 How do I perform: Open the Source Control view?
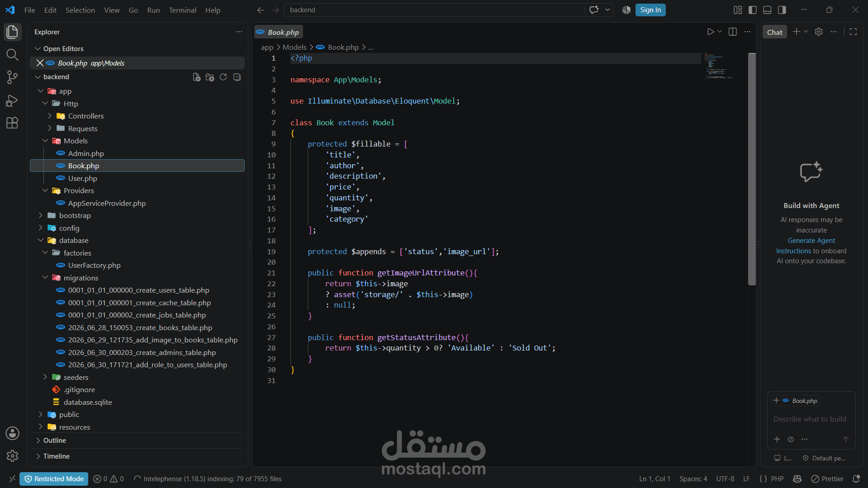tap(12, 77)
